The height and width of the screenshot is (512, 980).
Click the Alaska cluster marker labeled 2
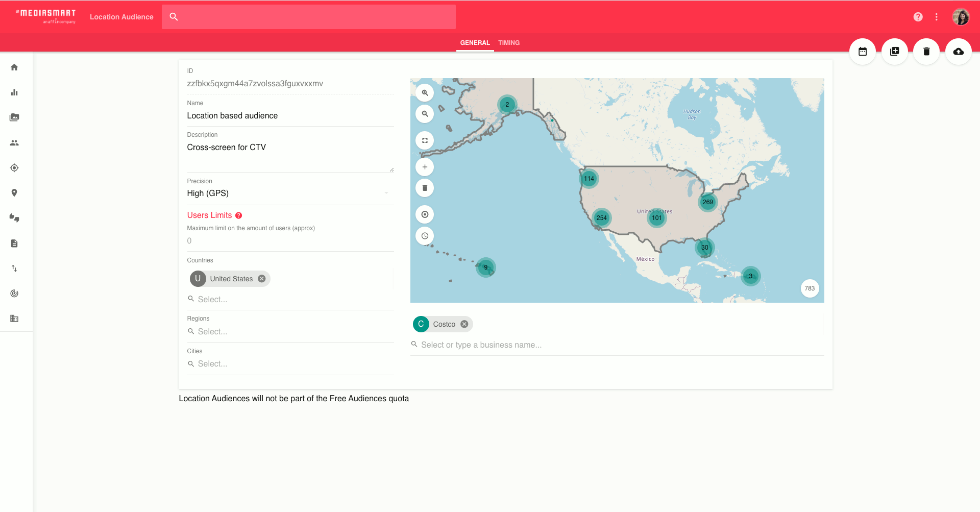[x=507, y=105]
